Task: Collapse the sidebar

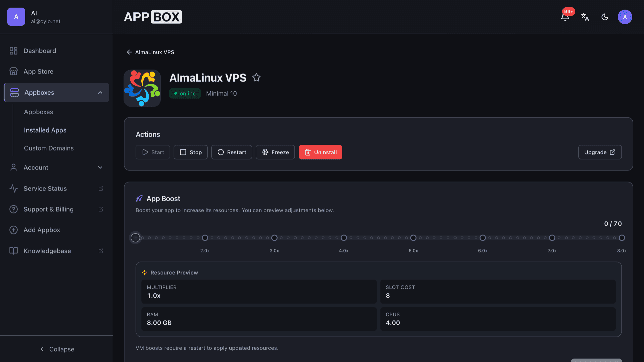Action: click(57, 349)
